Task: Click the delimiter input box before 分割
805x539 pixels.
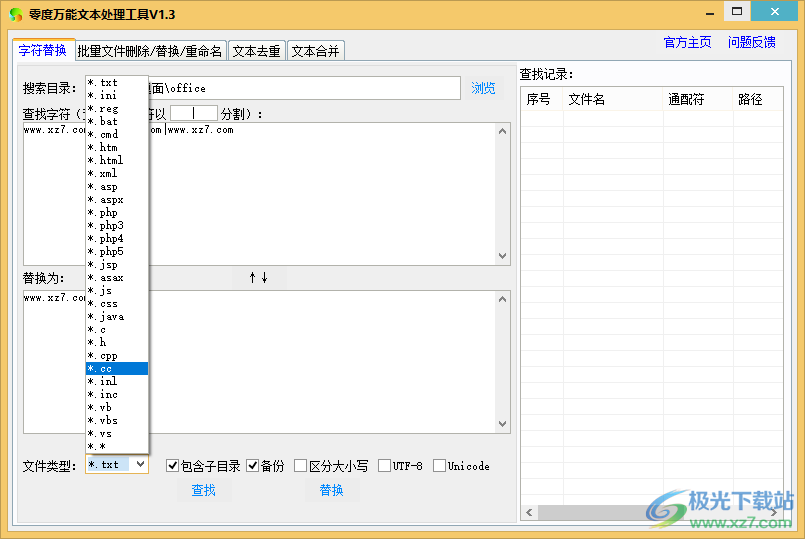Action: click(194, 113)
